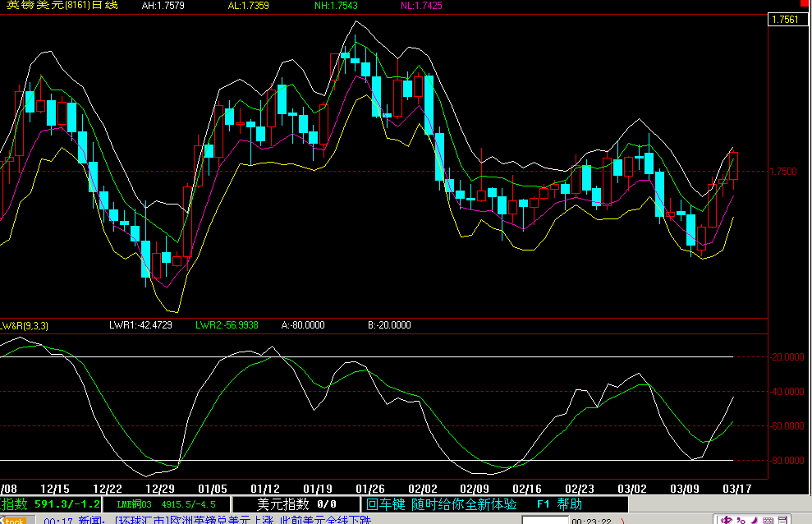Viewport: 812px width, 524px height.
Task: Toggle the IME 中 Chinese mode icon
Action: point(726,520)
